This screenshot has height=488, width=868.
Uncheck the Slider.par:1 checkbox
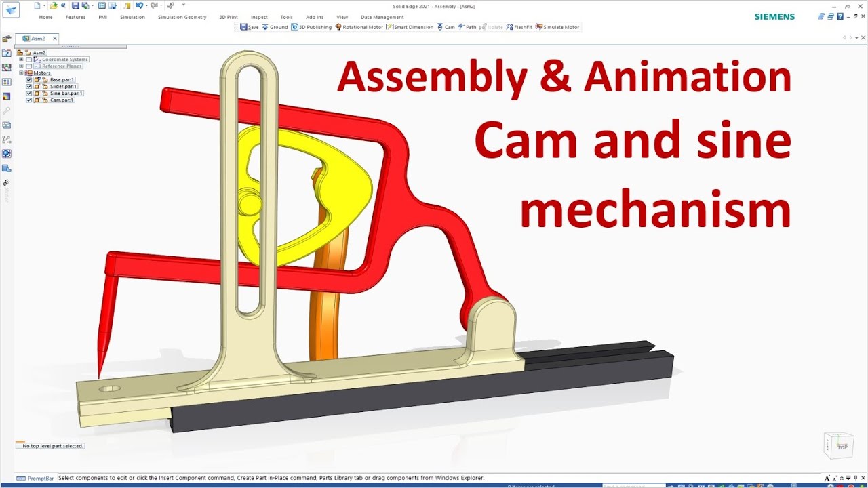[28, 87]
